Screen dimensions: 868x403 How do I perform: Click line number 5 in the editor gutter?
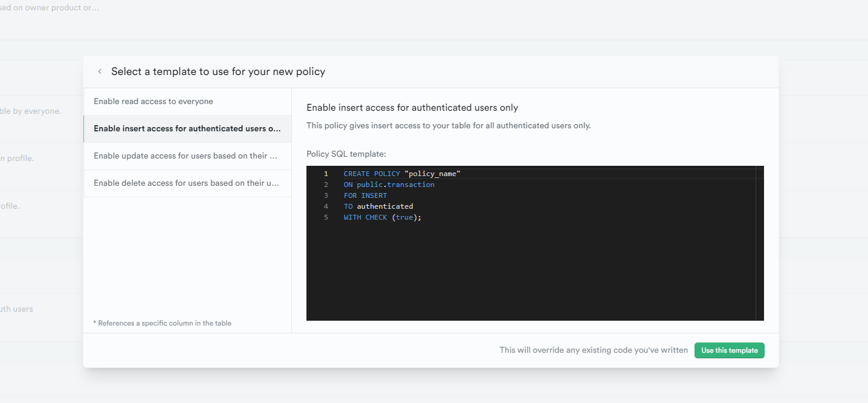tap(326, 217)
